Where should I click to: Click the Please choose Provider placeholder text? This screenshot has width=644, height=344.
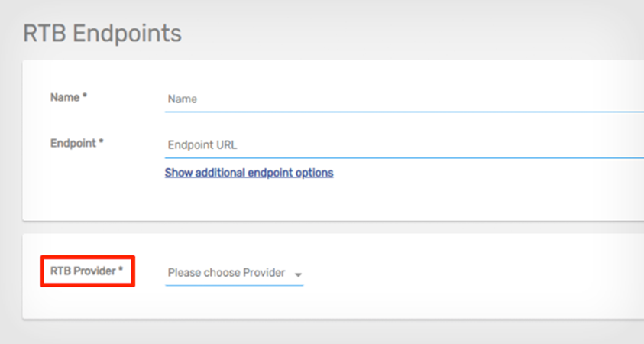(226, 272)
